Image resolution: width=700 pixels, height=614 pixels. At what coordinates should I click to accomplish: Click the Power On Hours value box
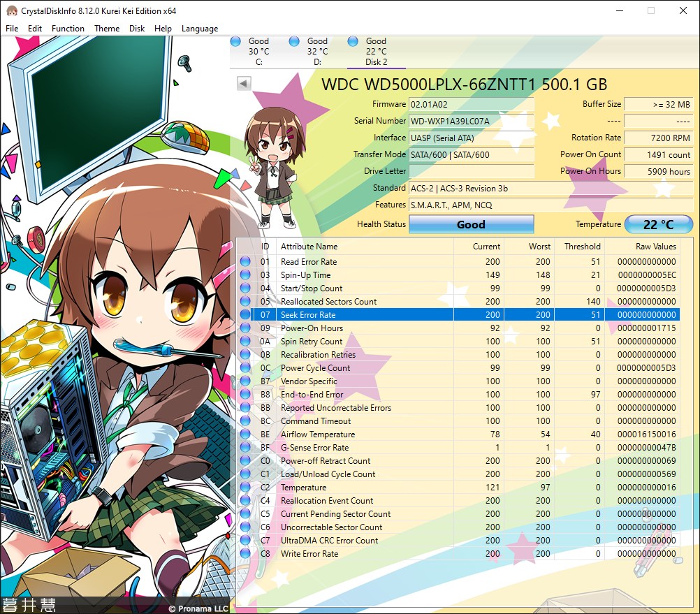(x=658, y=172)
